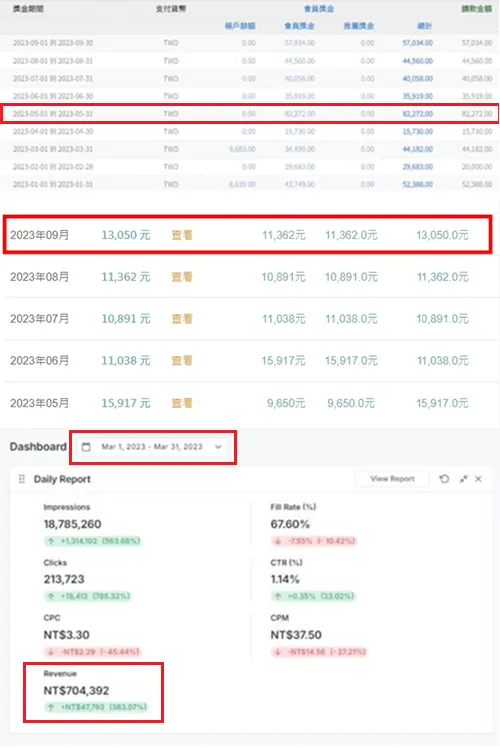Click the Daily Report drag handle icon
500x748 pixels.
click(x=21, y=479)
